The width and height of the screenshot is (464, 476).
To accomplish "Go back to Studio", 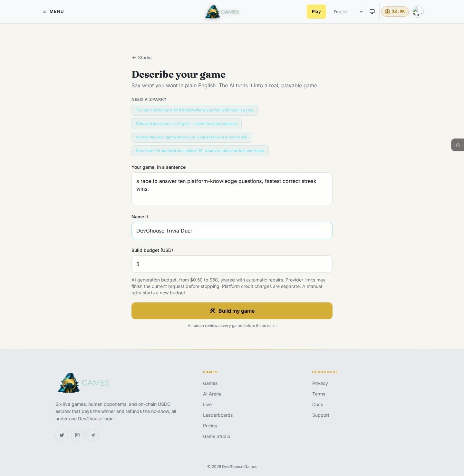I will tap(142, 58).
